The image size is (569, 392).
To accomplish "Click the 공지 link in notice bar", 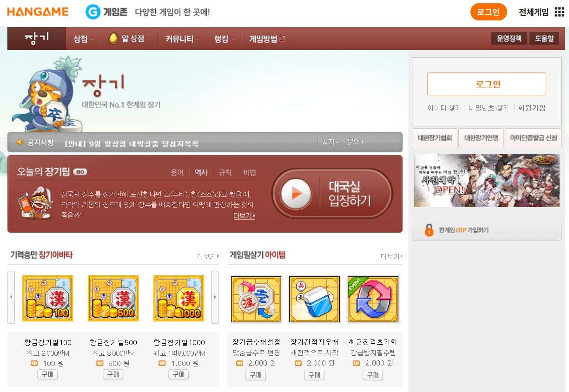I will pos(330,142).
